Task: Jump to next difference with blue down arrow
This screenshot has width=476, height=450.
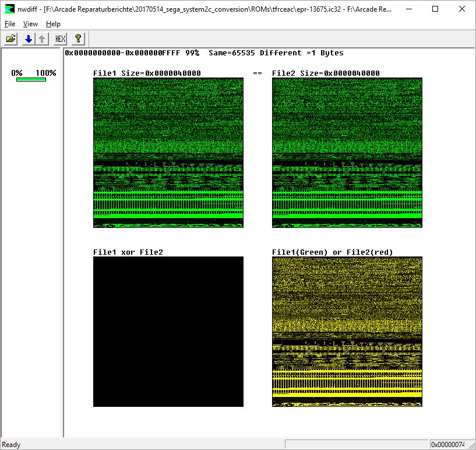Action: coord(28,39)
